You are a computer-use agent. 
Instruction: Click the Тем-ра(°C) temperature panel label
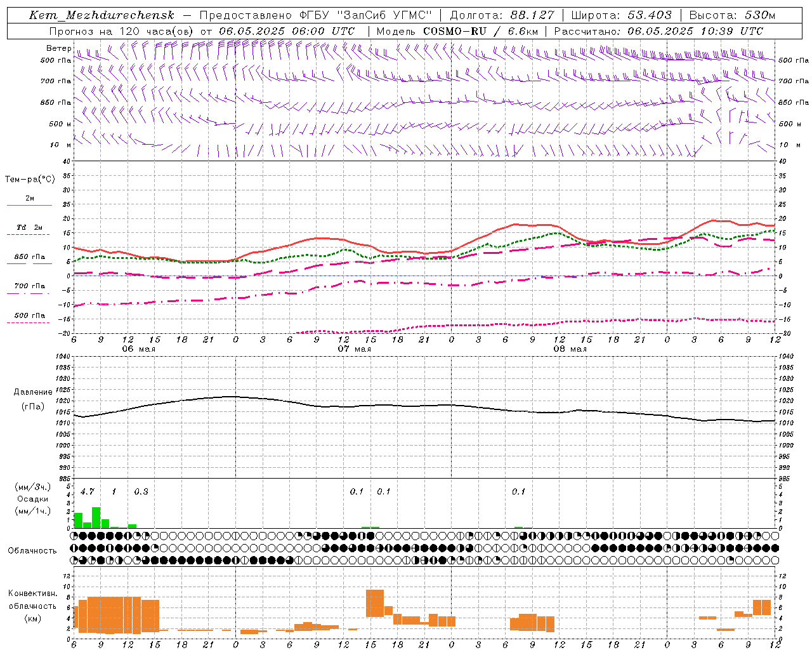(x=30, y=180)
